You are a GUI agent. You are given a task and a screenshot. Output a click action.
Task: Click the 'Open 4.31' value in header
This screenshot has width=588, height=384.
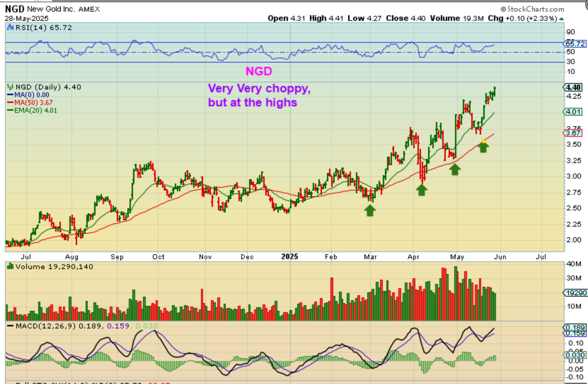click(286, 18)
